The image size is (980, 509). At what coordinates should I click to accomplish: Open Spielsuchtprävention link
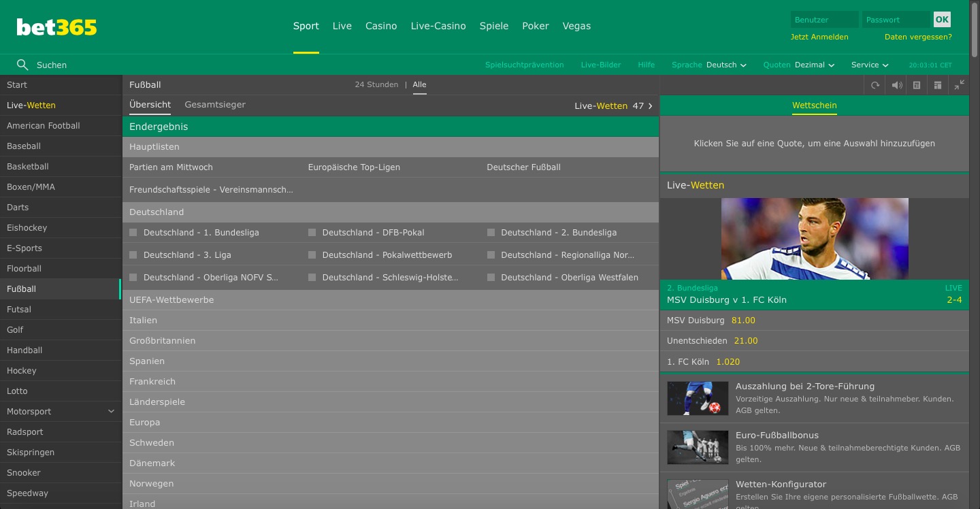tap(525, 65)
